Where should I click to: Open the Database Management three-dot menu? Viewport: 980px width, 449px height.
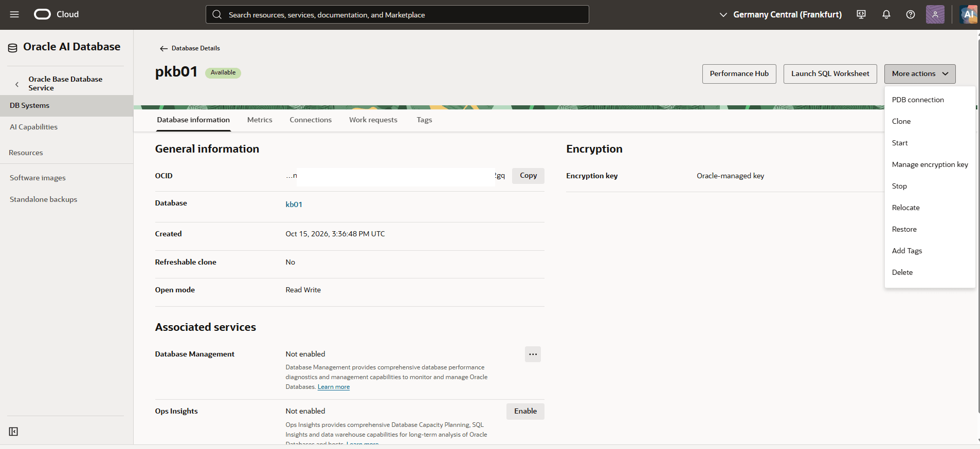click(533, 354)
